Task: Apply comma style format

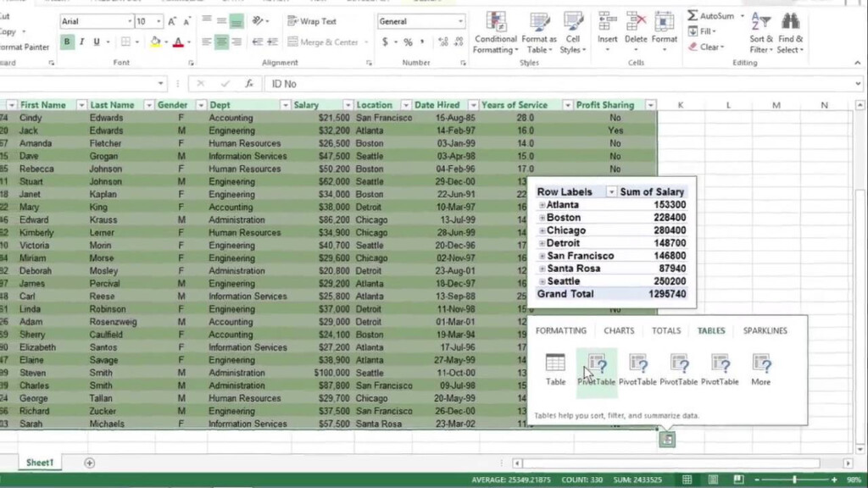Action: (422, 42)
